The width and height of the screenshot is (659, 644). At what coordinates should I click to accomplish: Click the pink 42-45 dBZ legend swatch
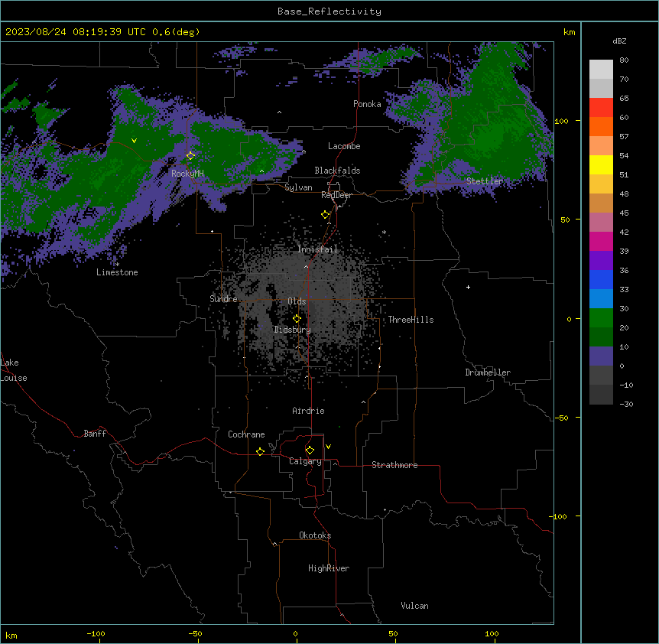(601, 223)
